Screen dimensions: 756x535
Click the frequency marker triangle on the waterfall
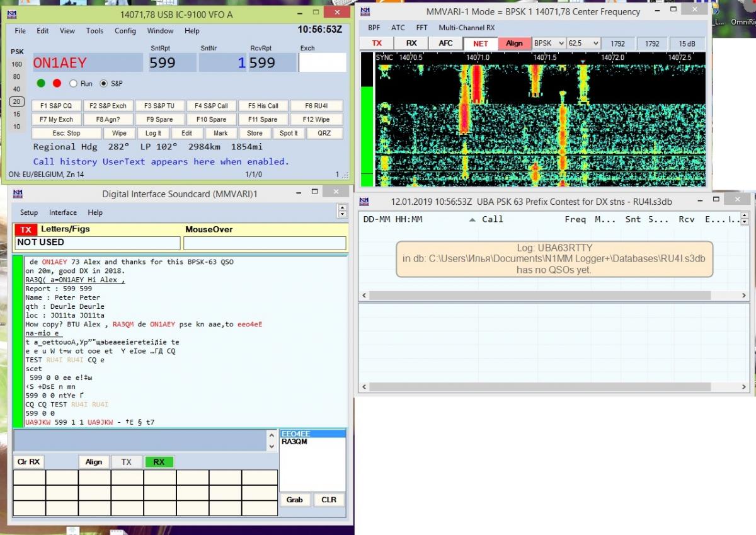click(583, 62)
